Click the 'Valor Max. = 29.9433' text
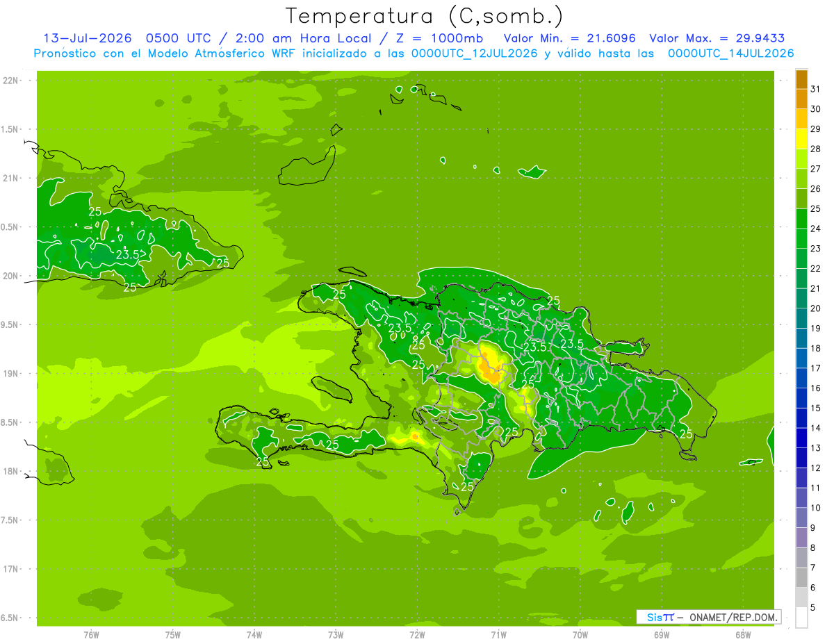834x644 pixels. coord(717,38)
